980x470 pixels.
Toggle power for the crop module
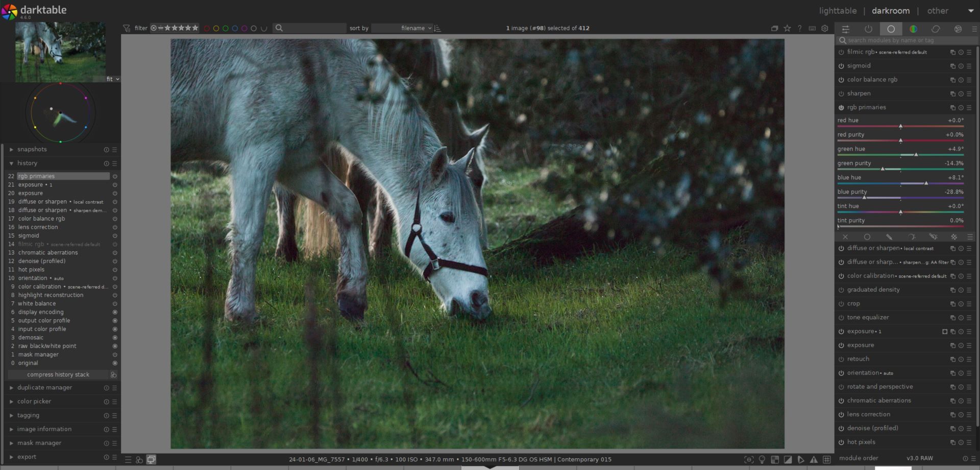(841, 304)
